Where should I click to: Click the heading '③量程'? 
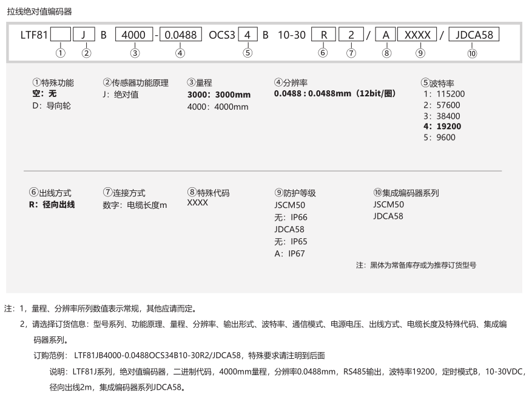pyautogui.click(x=200, y=82)
